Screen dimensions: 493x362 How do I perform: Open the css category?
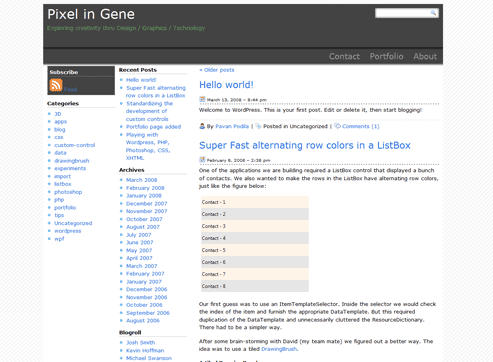(59, 137)
